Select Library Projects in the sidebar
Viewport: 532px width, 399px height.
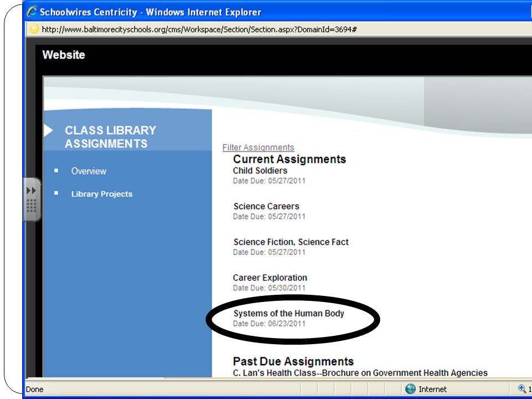(102, 194)
